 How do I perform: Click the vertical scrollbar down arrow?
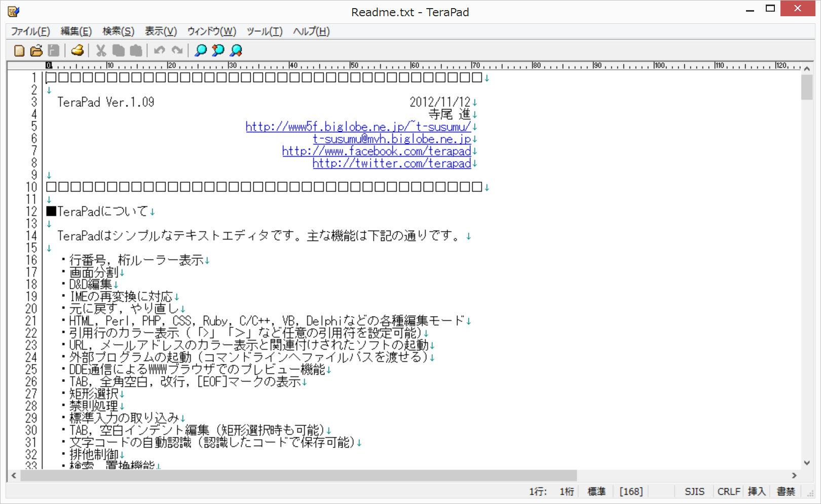(x=807, y=462)
